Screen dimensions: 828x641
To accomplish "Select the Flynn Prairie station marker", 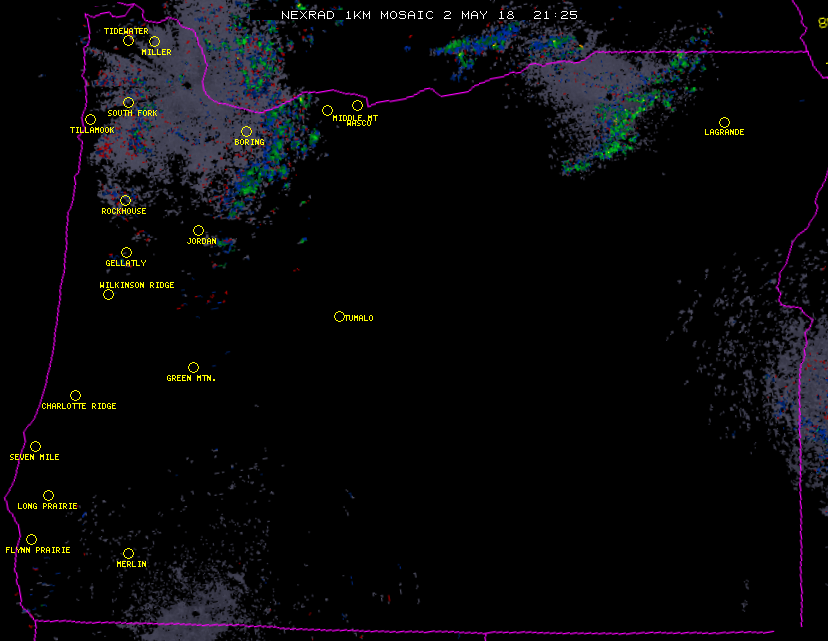I will pyautogui.click(x=31, y=540).
